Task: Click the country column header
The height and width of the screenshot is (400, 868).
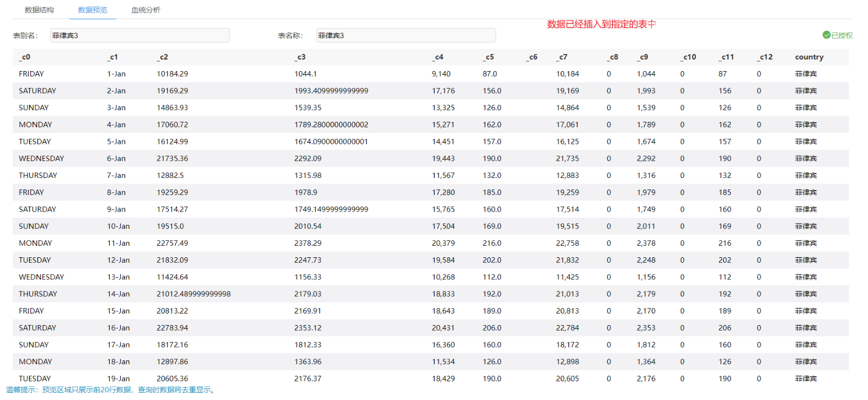Action: pos(809,57)
